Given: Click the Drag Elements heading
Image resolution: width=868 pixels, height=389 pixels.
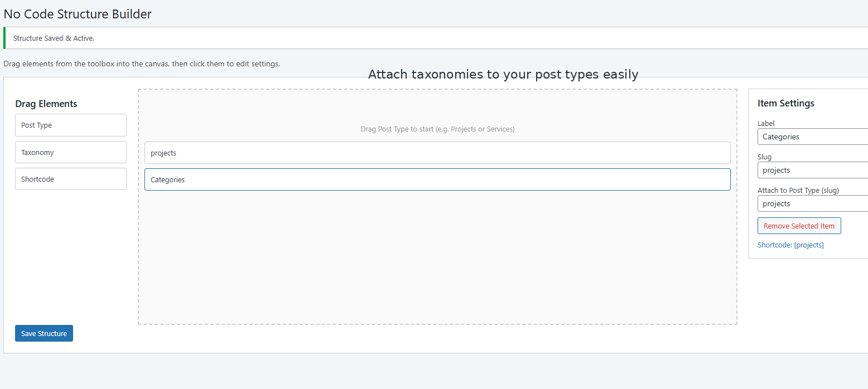Looking at the screenshot, I should tap(46, 104).
